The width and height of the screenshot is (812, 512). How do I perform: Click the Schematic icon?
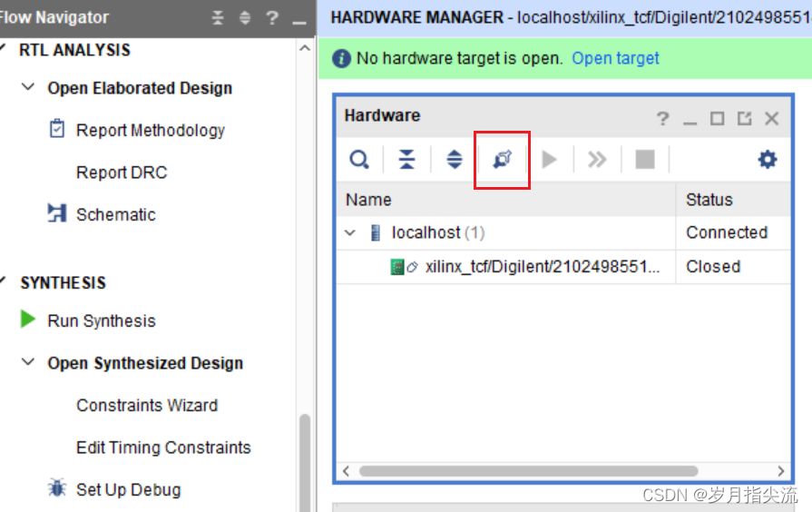(57, 213)
